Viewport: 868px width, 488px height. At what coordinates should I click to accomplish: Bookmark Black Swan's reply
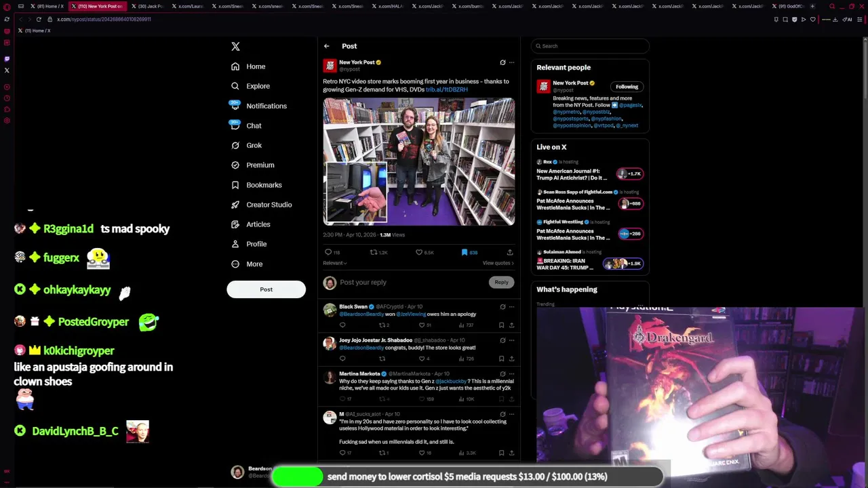point(501,325)
